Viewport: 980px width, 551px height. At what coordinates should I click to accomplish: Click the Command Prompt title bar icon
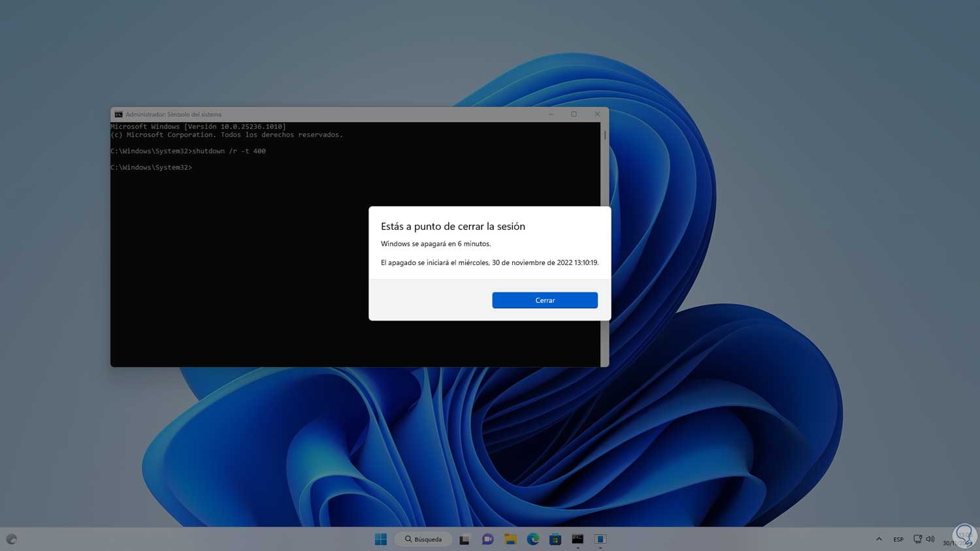pyautogui.click(x=118, y=114)
